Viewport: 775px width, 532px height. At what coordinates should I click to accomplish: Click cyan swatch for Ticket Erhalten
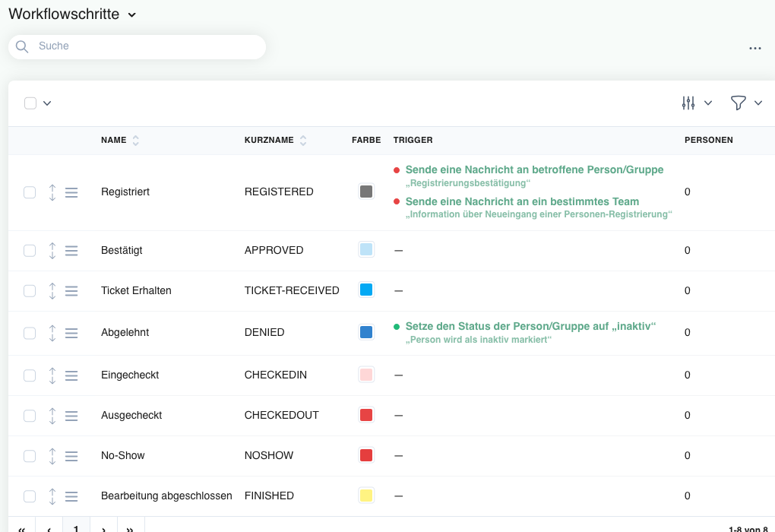click(x=366, y=290)
